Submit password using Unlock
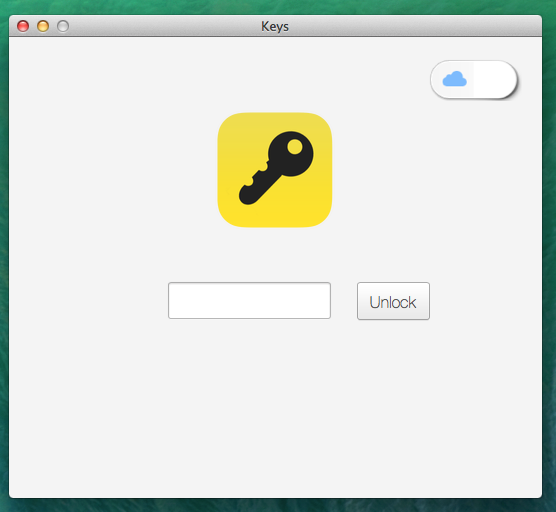The height and width of the screenshot is (512, 556). pyautogui.click(x=393, y=301)
